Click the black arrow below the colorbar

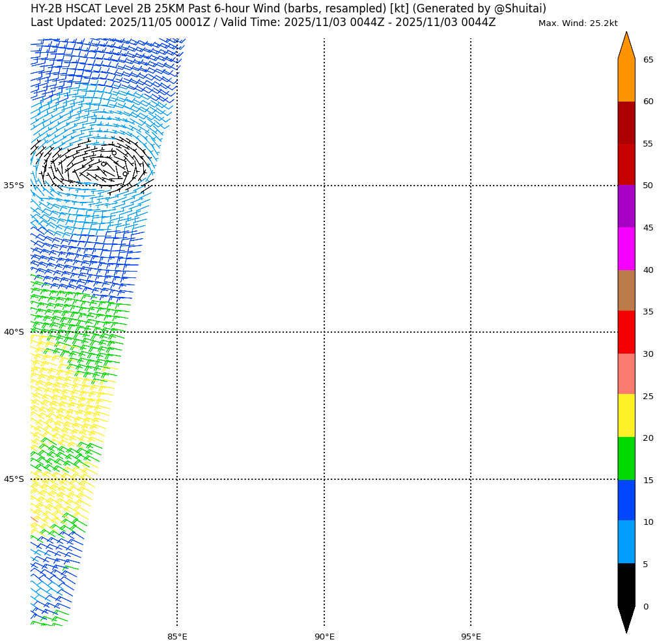pyautogui.click(x=626, y=619)
